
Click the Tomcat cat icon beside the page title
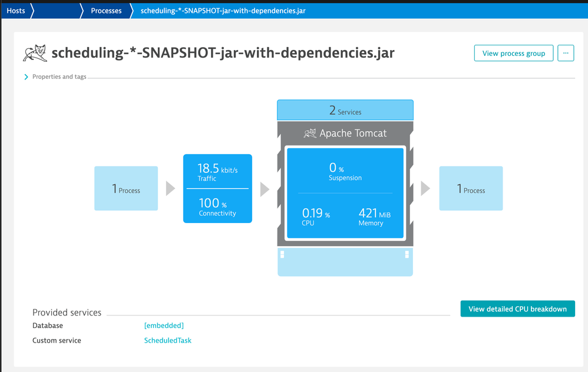tap(35, 53)
